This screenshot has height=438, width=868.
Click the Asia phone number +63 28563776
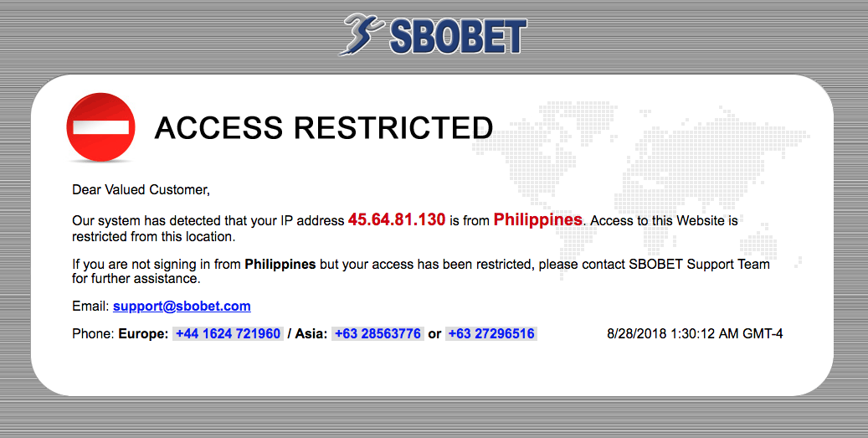point(378,334)
